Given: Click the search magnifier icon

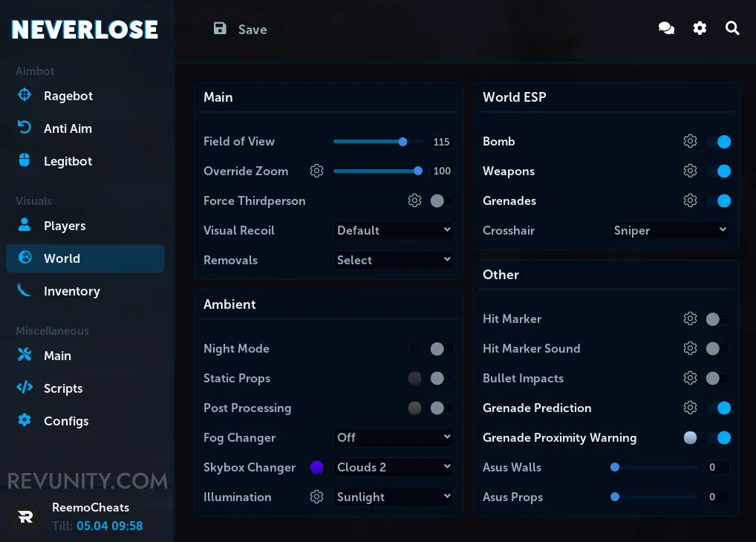Looking at the screenshot, I should point(732,28).
